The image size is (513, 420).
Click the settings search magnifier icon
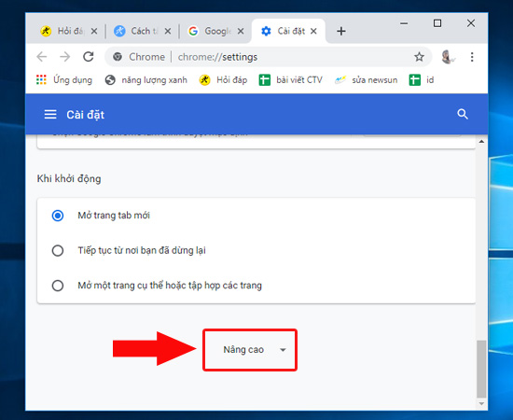point(463,114)
